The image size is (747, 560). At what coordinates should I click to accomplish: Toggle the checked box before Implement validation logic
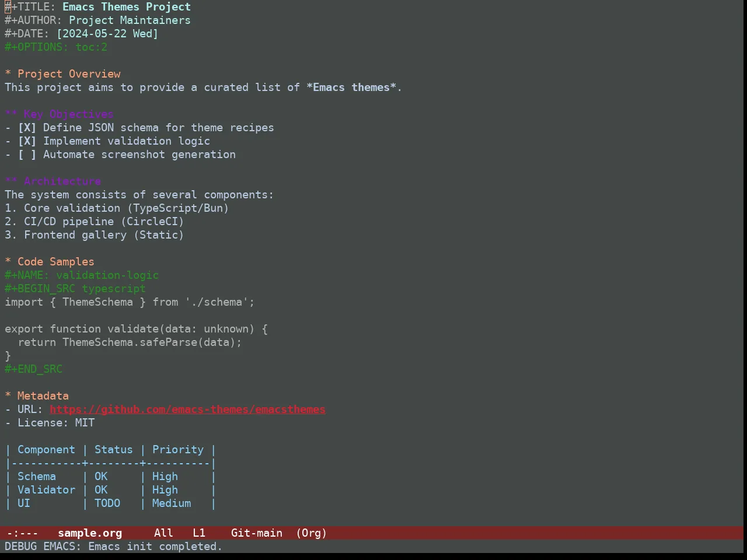coord(27,141)
